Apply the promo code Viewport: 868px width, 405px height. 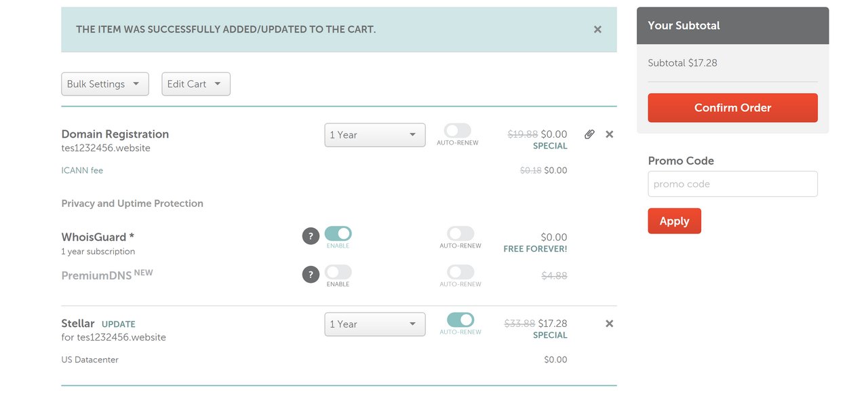tap(674, 221)
